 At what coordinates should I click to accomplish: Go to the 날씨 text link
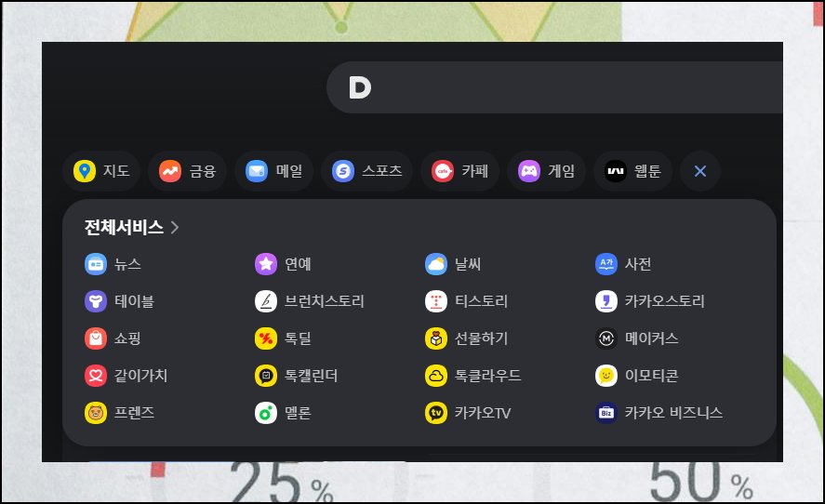pos(468,264)
